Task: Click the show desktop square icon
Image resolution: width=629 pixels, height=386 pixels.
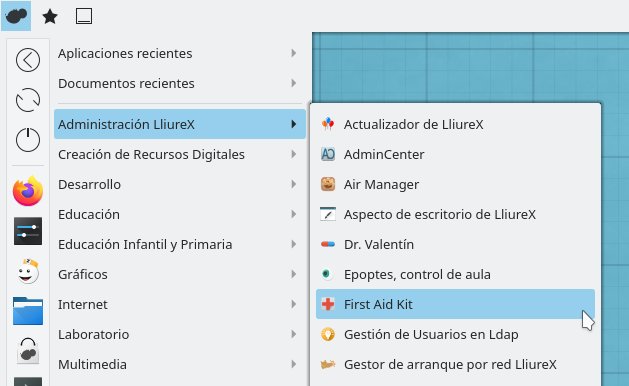Action: pyautogui.click(x=84, y=16)
